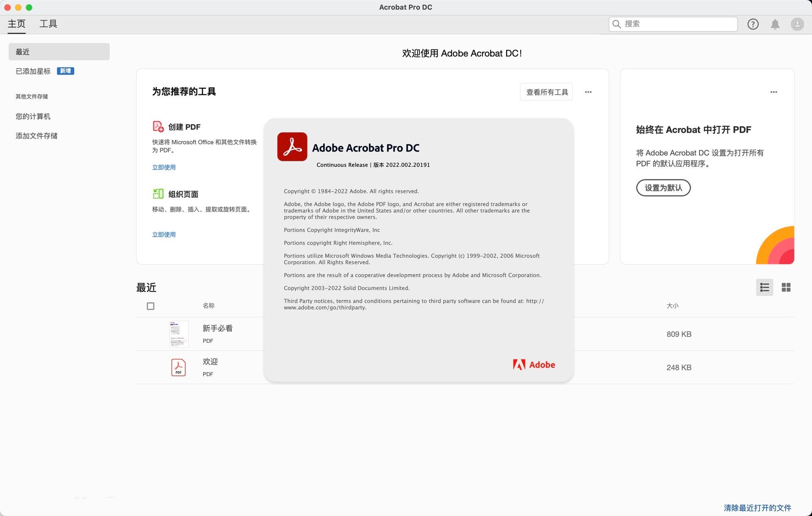The width and height of the screenshot is (812, 516).
Task: Click the 设置为默认 button
Action: 663,188
